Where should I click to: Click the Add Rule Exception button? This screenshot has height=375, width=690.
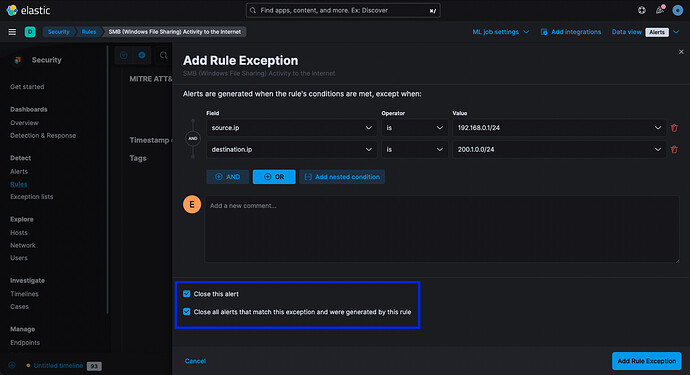(646, 361)
